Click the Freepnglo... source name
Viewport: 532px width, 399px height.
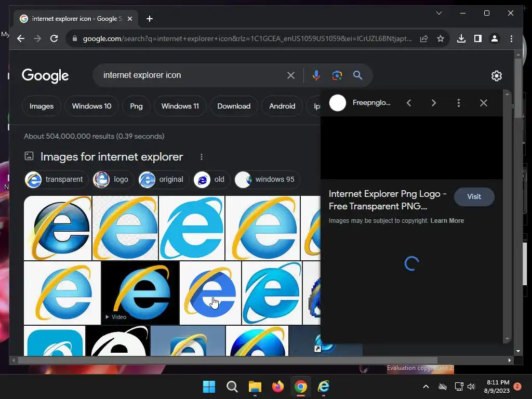point(371,103)
